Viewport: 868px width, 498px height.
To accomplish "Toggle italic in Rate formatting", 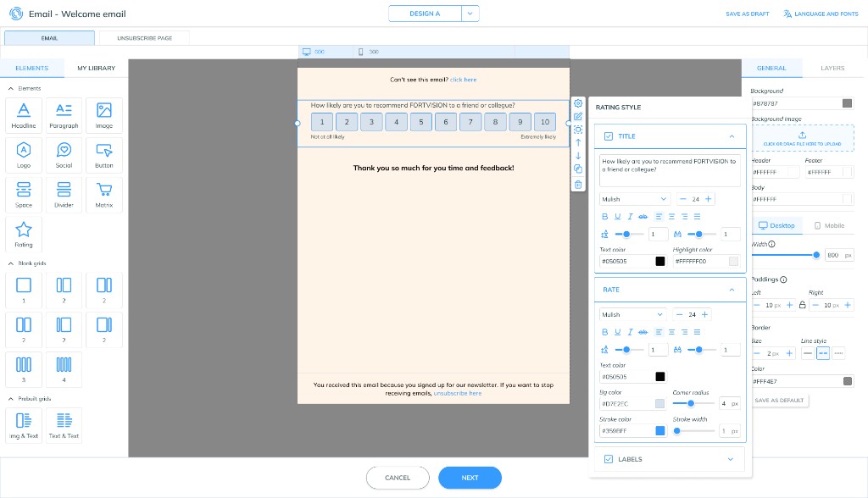I will point(630,332).
